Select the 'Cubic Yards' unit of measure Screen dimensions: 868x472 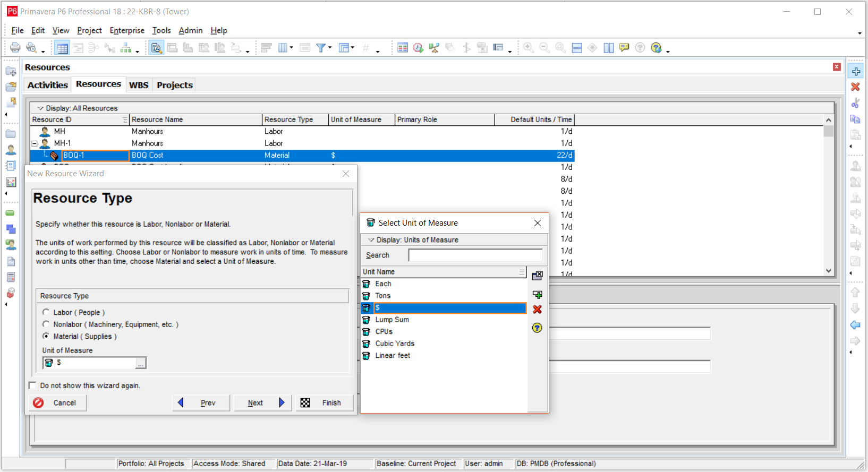coord(444,344)
